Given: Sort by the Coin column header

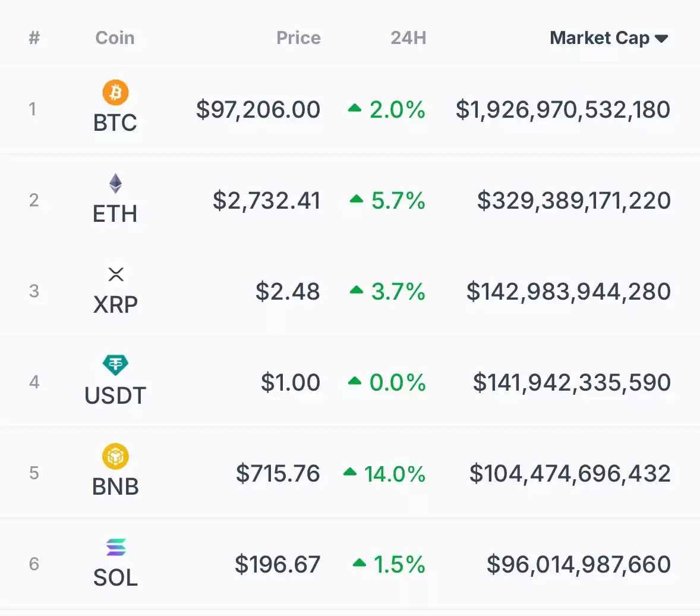Looking at the screenshot, I should (115, 38).
